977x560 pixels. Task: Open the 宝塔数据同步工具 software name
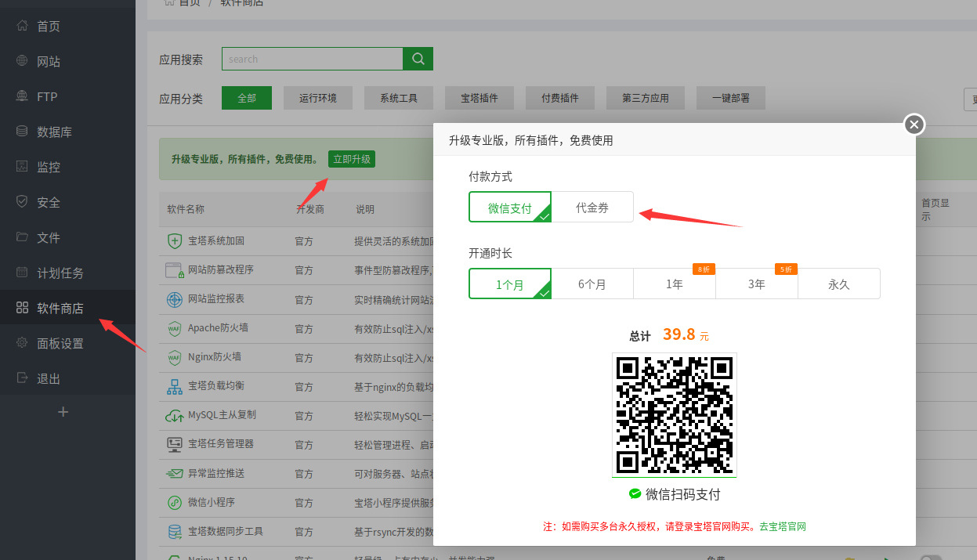226,532
